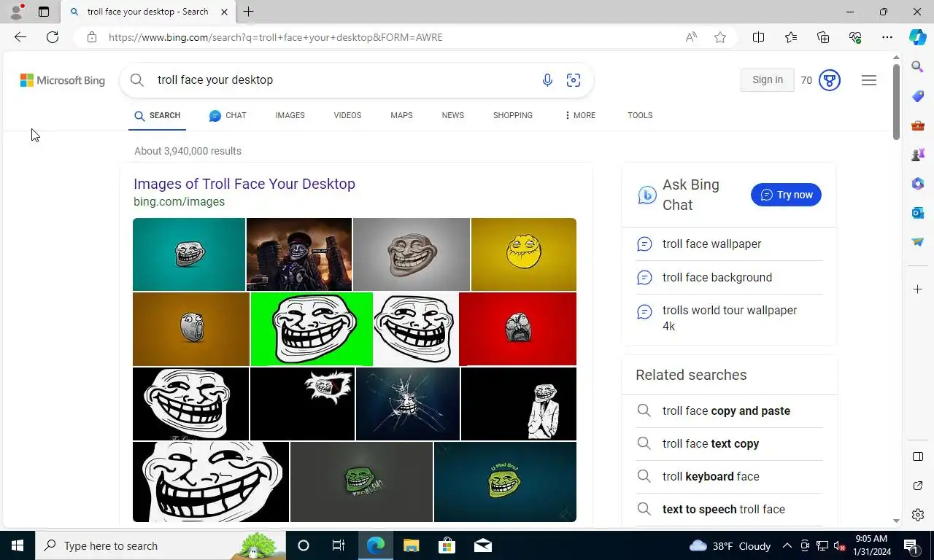This screenshot has height=560, width=934.
Task: Switch to the CHAT tab
Action: click(228, 115)
